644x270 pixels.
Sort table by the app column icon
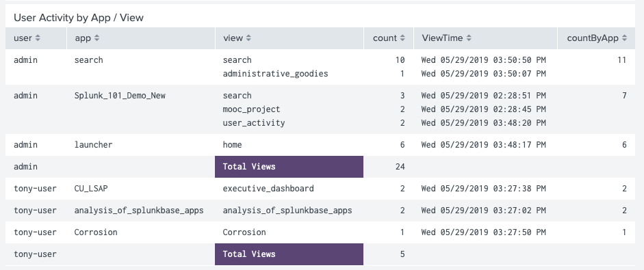97,38
